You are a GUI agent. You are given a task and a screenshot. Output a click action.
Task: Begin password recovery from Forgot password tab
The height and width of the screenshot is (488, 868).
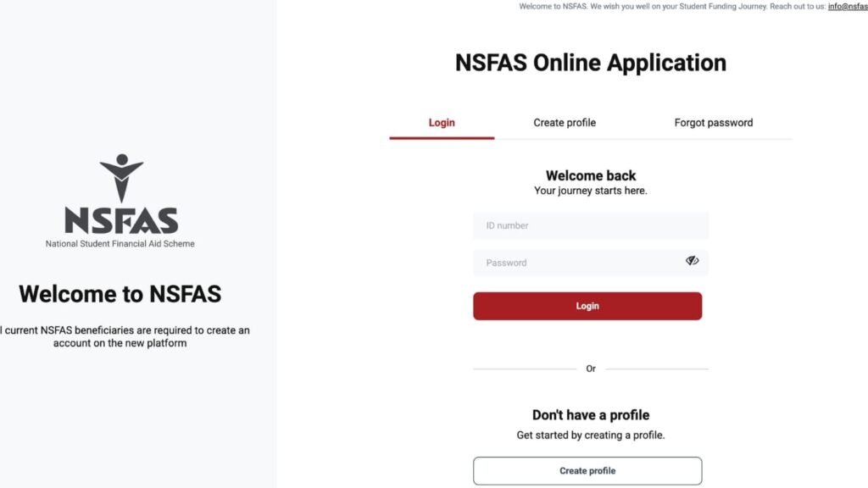(712, 122)
